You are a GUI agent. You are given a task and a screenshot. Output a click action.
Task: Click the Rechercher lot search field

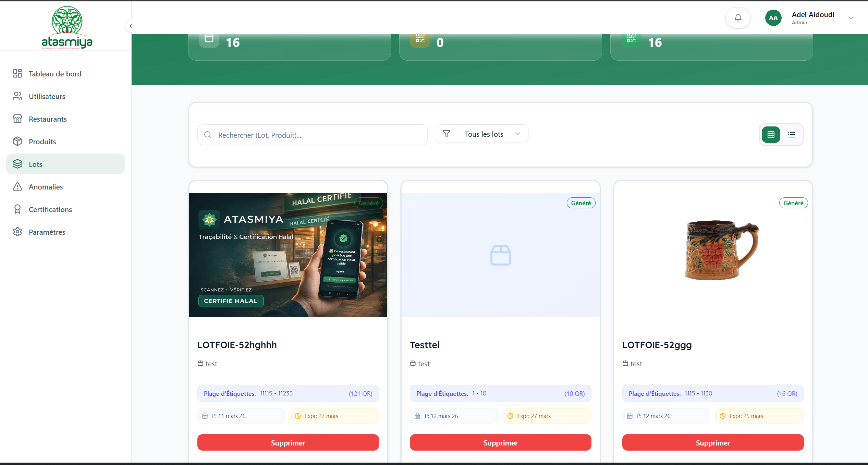(319, 135)
